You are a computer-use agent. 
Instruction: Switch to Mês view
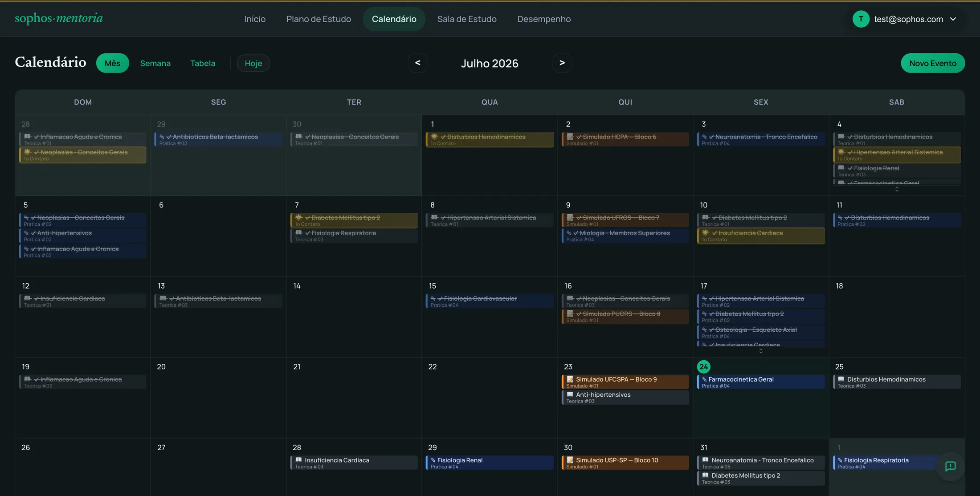coord(112,63)
